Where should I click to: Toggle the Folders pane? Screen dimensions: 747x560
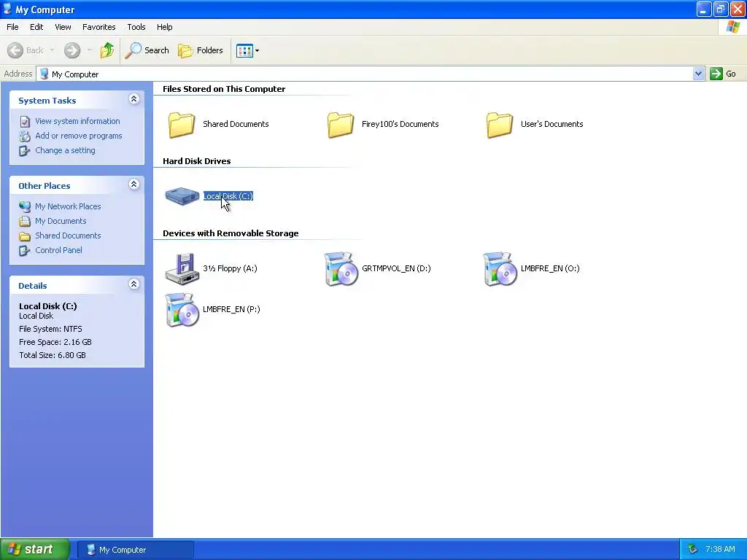point(201,50)
